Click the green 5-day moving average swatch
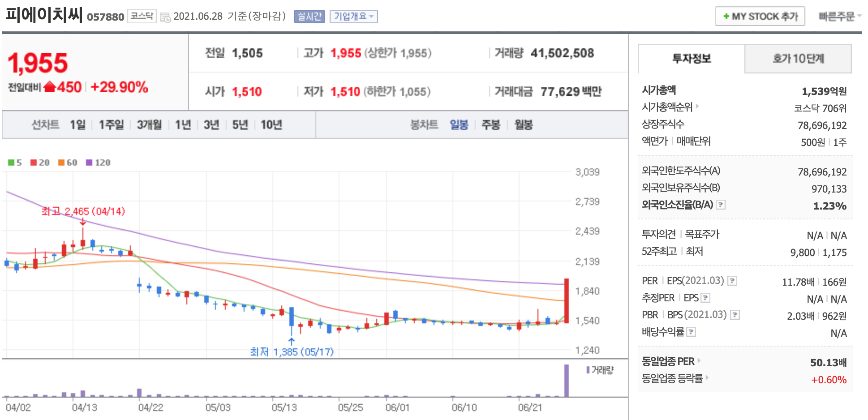This screenshot has width=868, height=420. 11,163
